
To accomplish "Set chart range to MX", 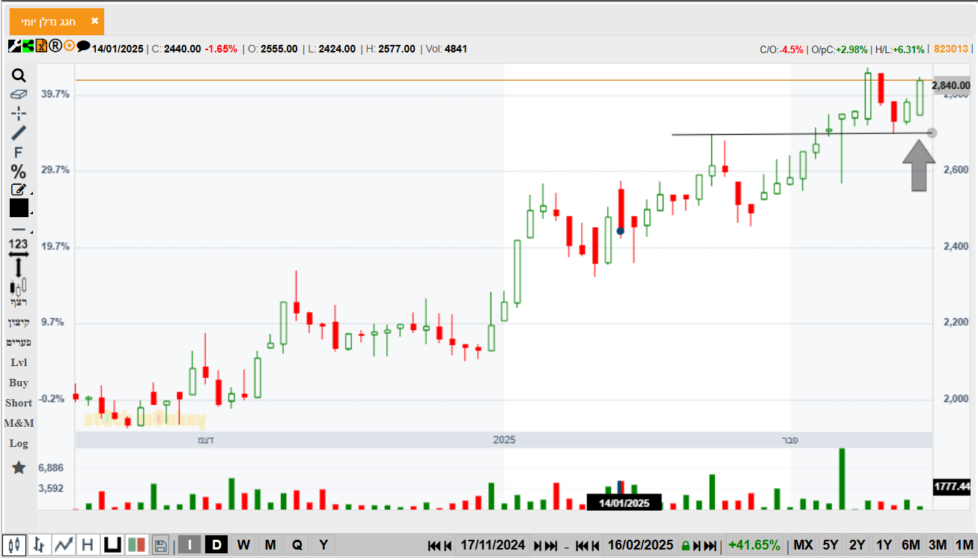I will [803, 545].
